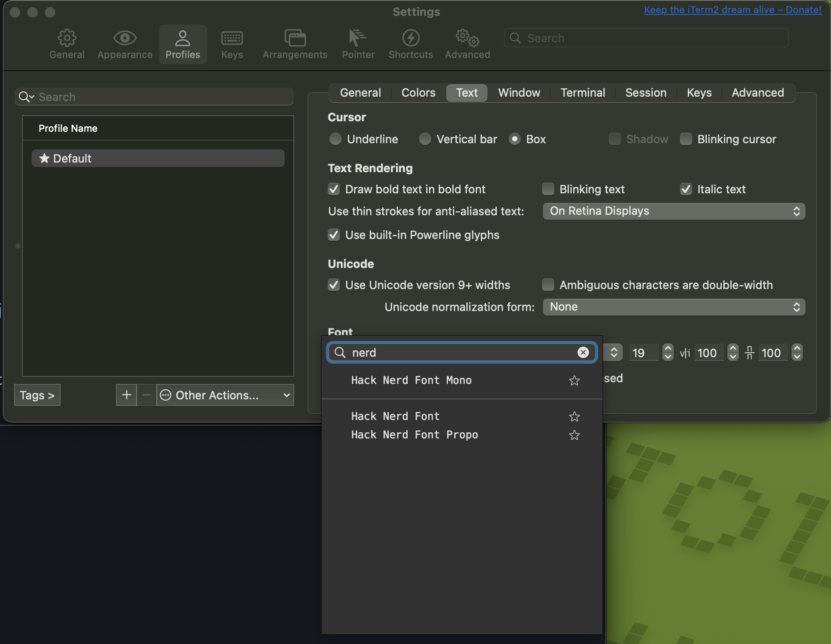The height and width of the screenshot is (644, 831).
Task: Open the Advanced settings pane in toolbar
Action: click(467, 44)
